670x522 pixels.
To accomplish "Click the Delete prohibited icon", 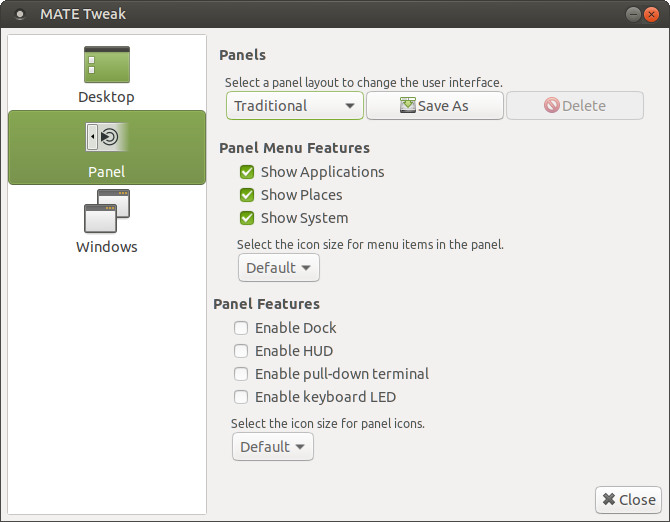I will click(x=552, y=105).
